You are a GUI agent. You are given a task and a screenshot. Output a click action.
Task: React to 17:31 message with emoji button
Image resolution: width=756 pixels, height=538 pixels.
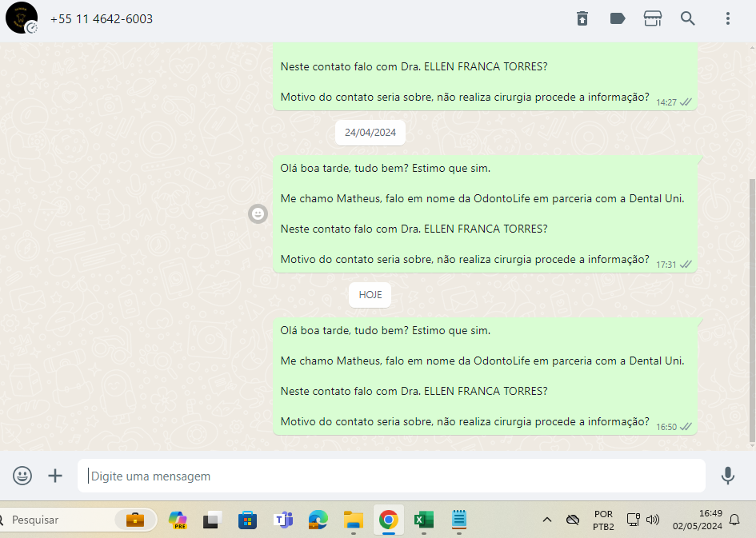point(258,213)
